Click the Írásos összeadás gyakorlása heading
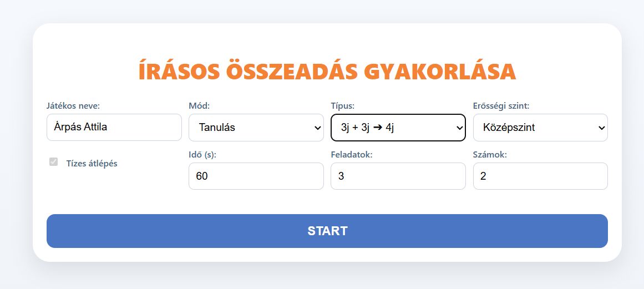Image resolution: width=644 pixels, height=289 pixels. (x=327, y=72)
